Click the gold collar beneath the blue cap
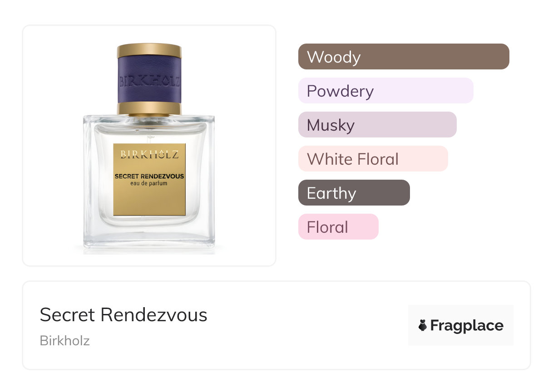Viewport: 553px width, 392px height. coord(149,108)
